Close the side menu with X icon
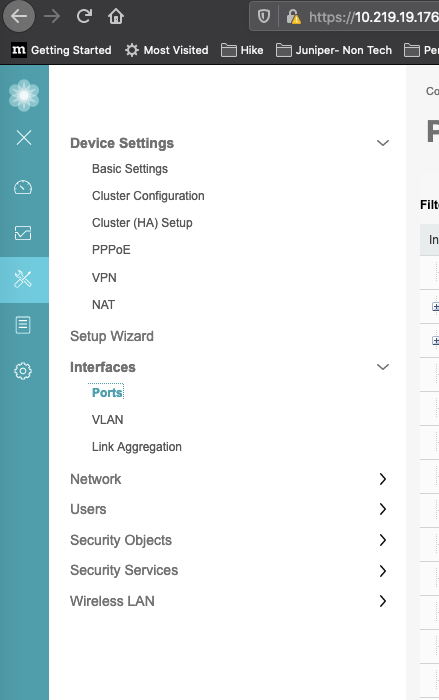Viewport: 439px width, 700px height. 24,138
